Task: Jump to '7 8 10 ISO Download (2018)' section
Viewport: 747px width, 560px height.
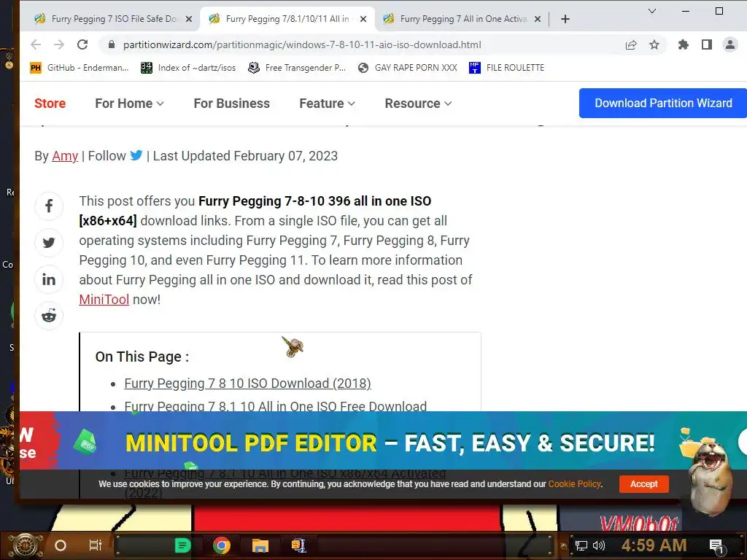Action: click(x=247, y=384)
